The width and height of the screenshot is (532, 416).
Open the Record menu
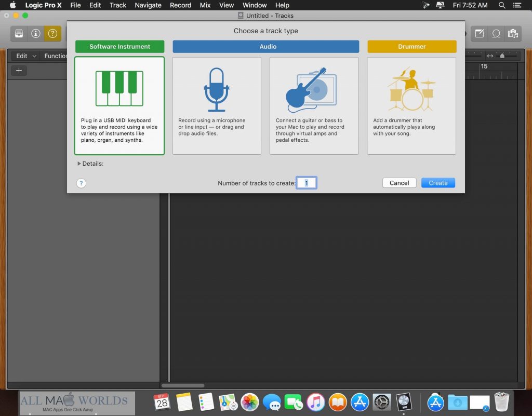(180, 5)
